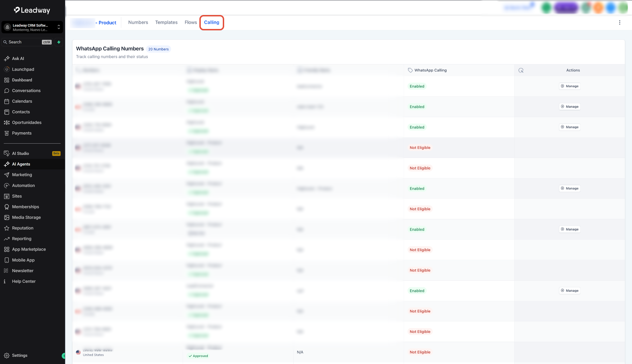Screen dimensions: 632x364
Task: Refresh calling numbers with the refresh icon
Action: [x=521, y=70]
